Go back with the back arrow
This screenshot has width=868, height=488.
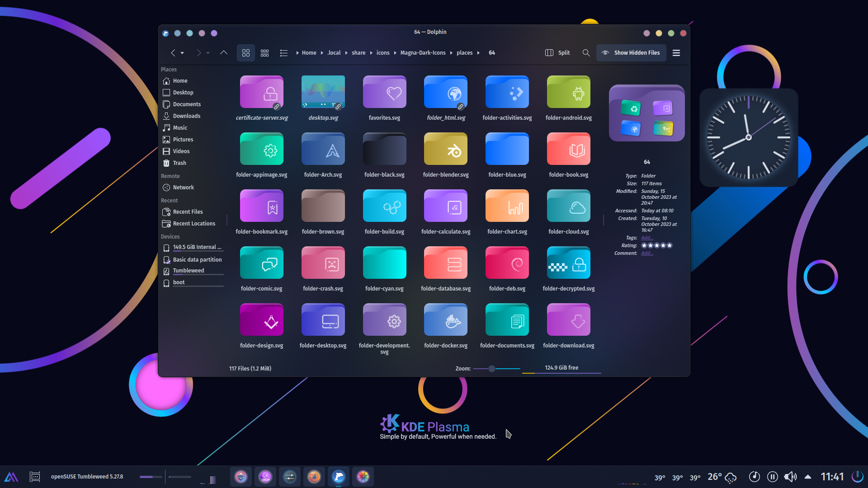[x=173, y=53]
